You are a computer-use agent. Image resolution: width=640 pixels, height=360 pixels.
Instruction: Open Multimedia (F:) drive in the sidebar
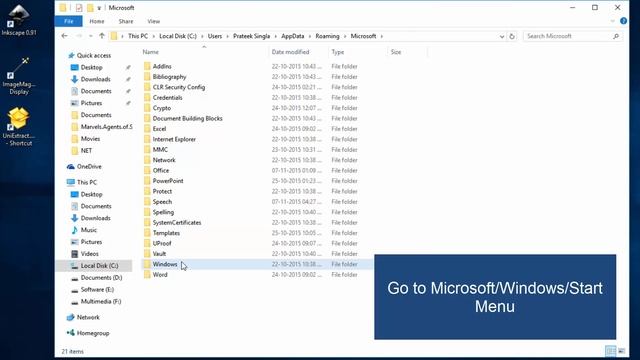pyautogui.click(x=96, y=301)
